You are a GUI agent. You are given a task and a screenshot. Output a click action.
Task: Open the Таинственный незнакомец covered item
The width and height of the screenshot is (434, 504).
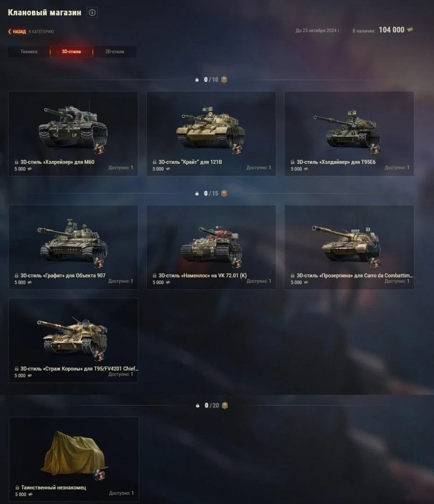(74, 459)
